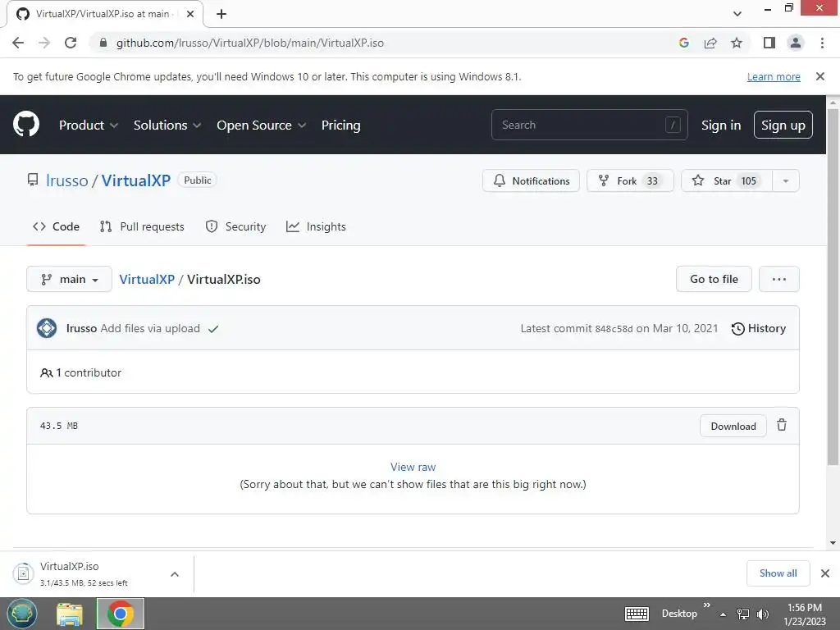Switch to the Insights tab
The width and height of the screenshot is (840, 630).
click(316, 226)
